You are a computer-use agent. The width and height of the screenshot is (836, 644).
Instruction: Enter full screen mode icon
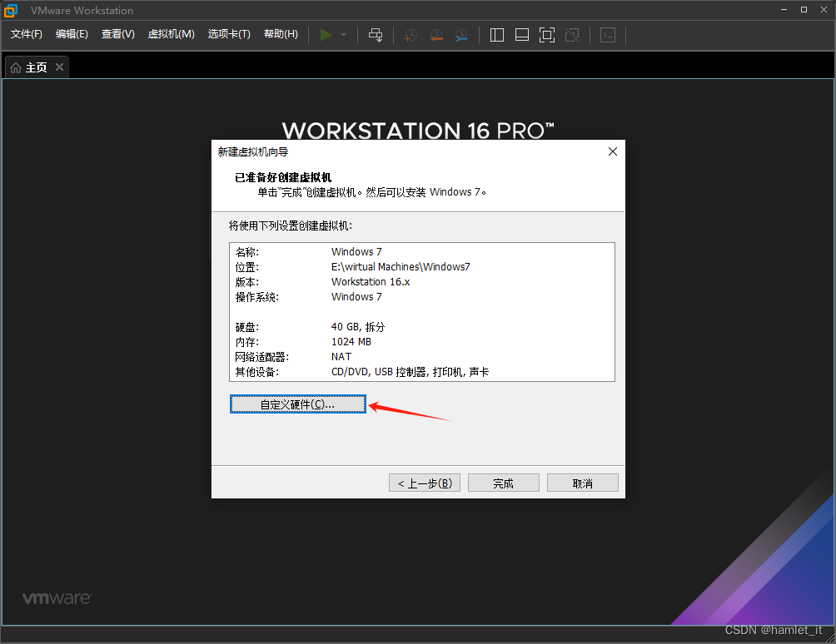click(547, 35)
